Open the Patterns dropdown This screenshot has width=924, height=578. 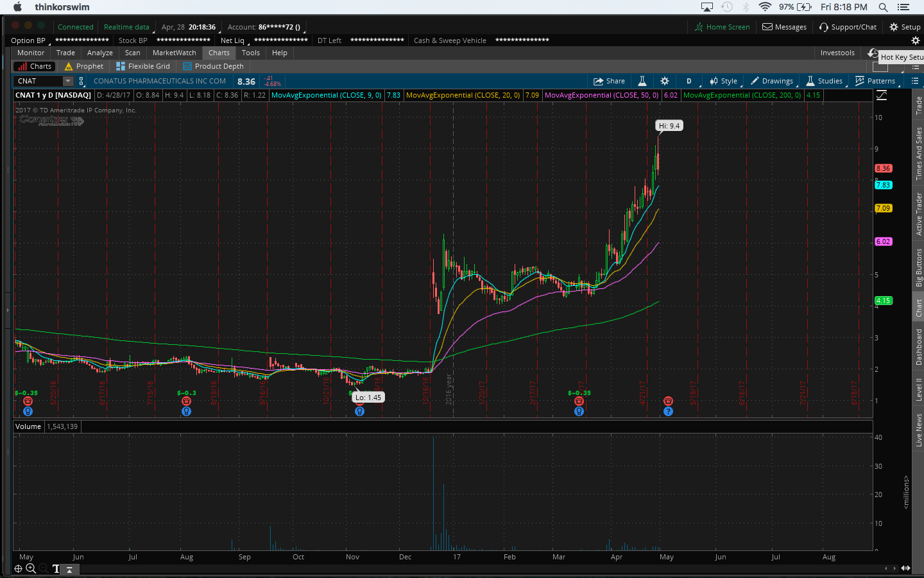(875, 81)
